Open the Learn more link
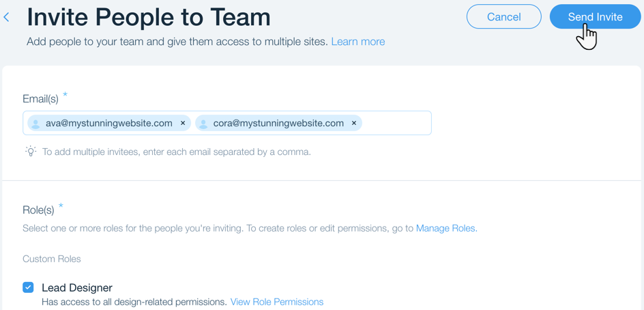The image size is (644, 310). click(358, 42)
